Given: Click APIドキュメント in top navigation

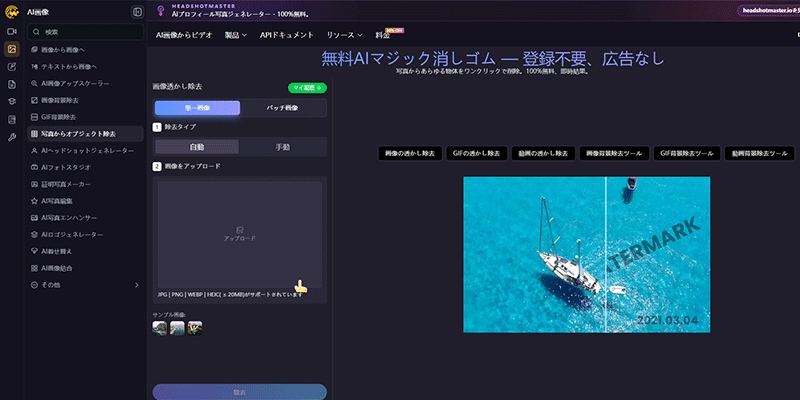Looking at the screenshot, I should [x=287, y=35].
